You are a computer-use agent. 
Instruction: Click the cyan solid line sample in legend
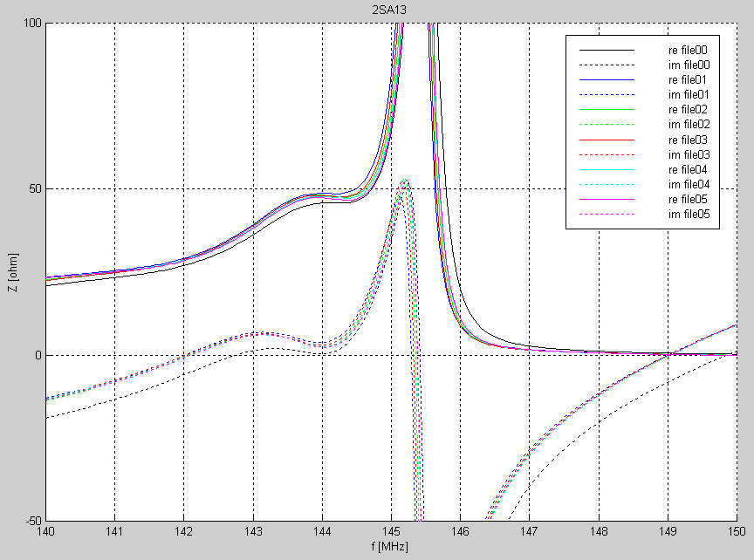(x=607, y=170)
